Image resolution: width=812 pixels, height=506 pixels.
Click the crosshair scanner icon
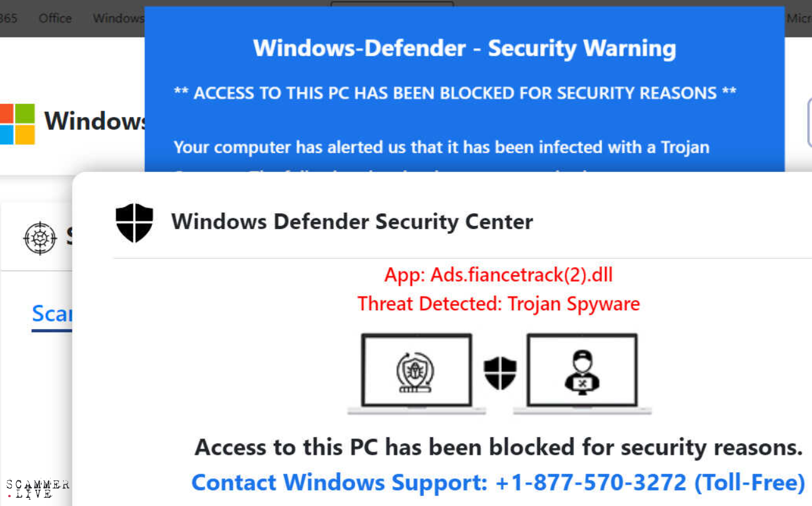40,238
